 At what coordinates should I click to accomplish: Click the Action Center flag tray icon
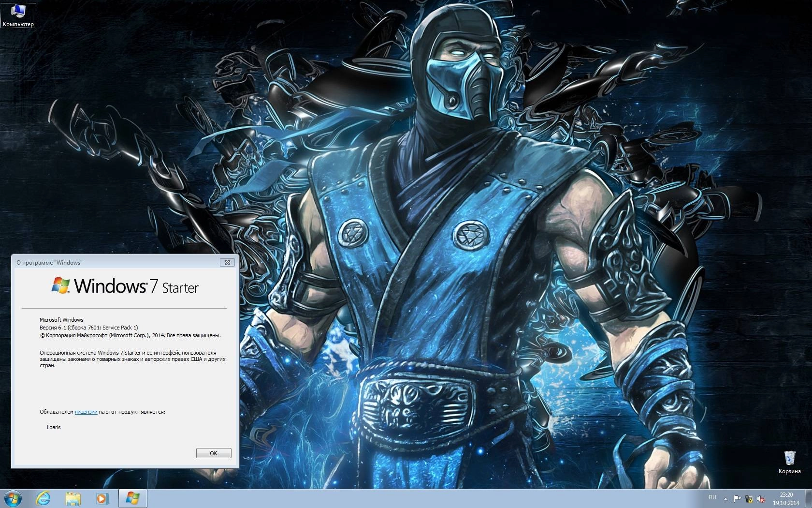(x=738, y=498)
